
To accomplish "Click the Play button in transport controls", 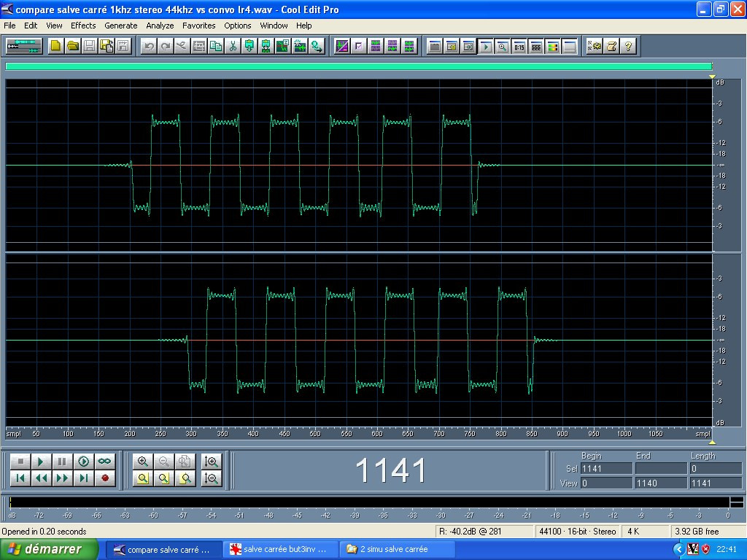I will (42, 462).
